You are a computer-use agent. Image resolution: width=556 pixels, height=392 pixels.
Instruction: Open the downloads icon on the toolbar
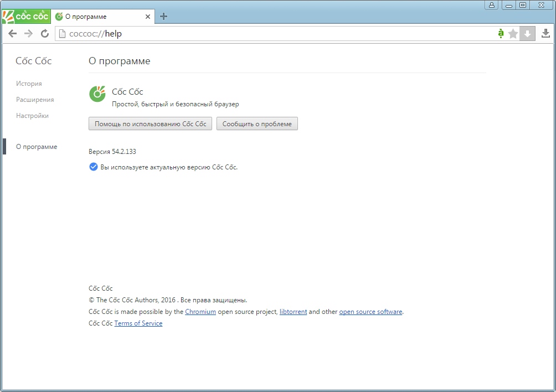click(545, 34)
